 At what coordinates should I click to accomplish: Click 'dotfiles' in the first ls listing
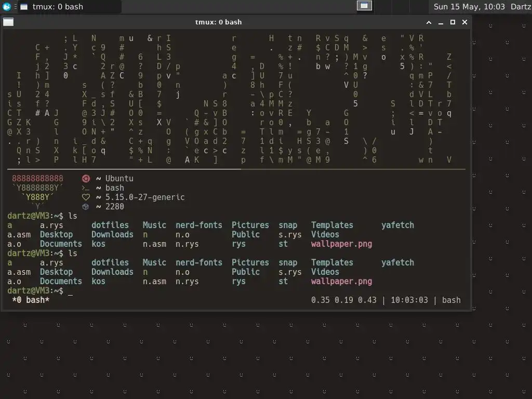pyautogui.click(x=110, y=225)
